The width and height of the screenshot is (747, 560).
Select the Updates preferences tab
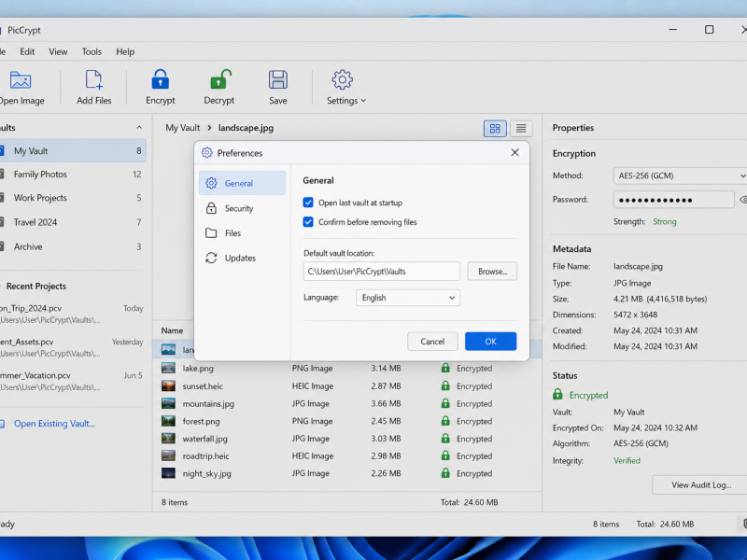pyautogui.click(x=242, y=259)
